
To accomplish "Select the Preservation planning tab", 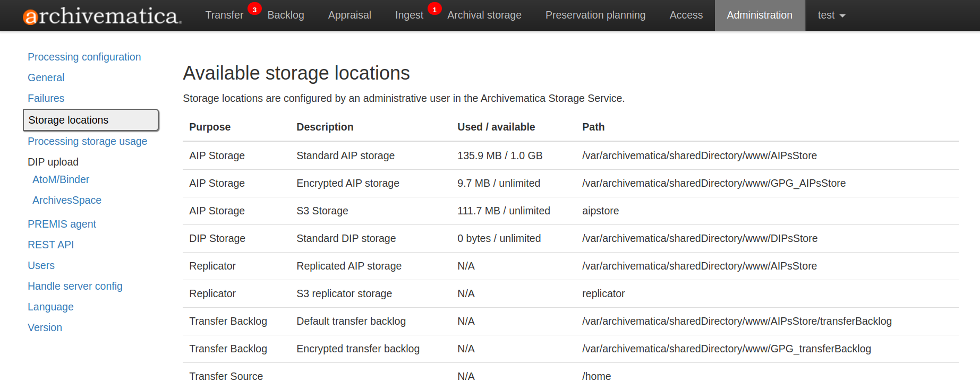I will click(595, 15).
